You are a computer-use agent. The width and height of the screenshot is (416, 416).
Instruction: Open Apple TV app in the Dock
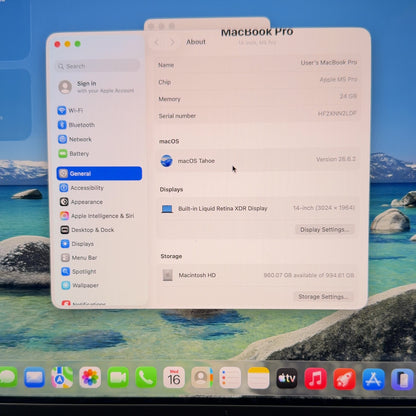[287, 378]
